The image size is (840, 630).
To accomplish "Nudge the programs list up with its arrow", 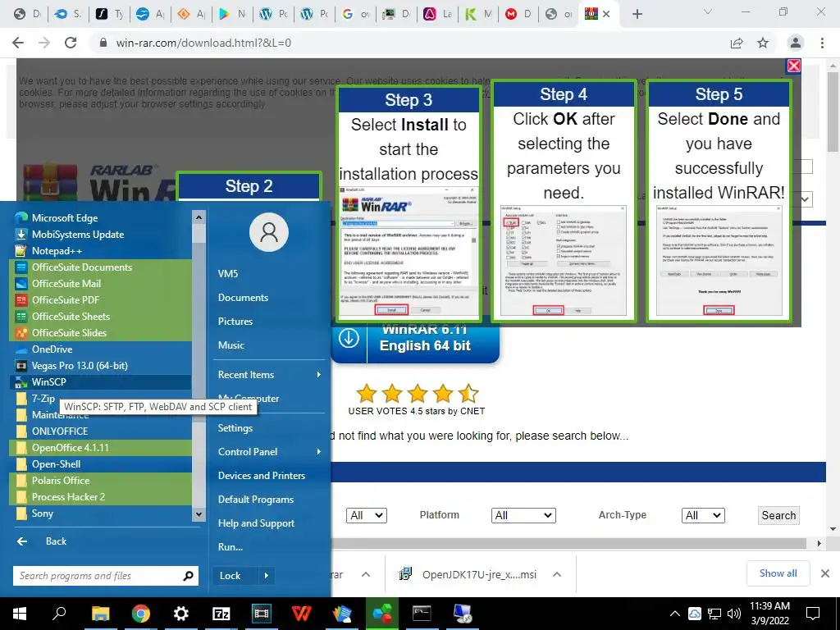I will (199, 217).
